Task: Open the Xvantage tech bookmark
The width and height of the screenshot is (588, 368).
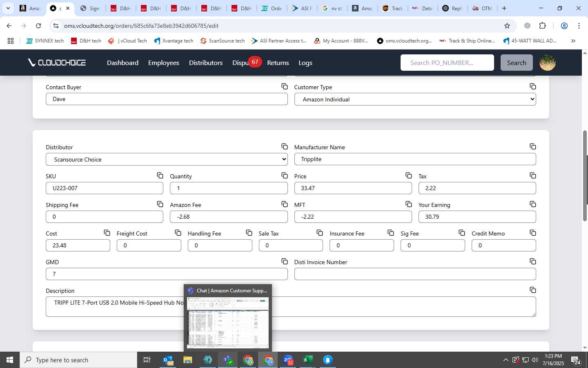Action: click(x=174, y=41)
